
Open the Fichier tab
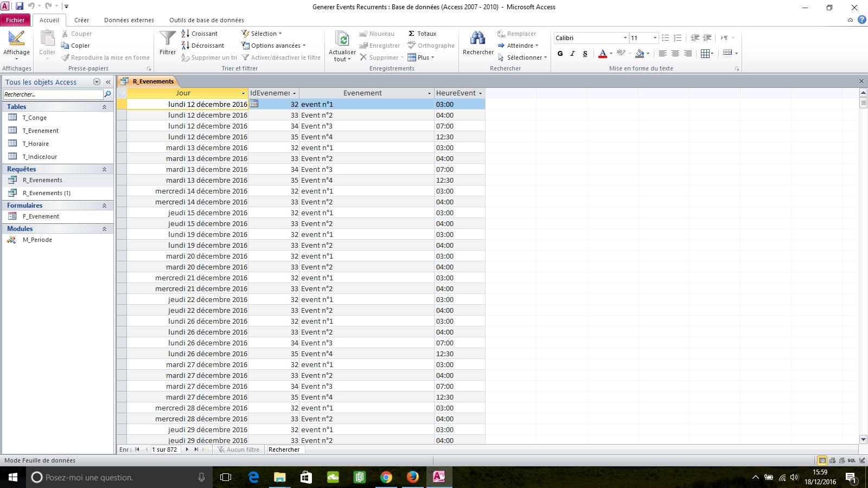(x=15, y=20)
